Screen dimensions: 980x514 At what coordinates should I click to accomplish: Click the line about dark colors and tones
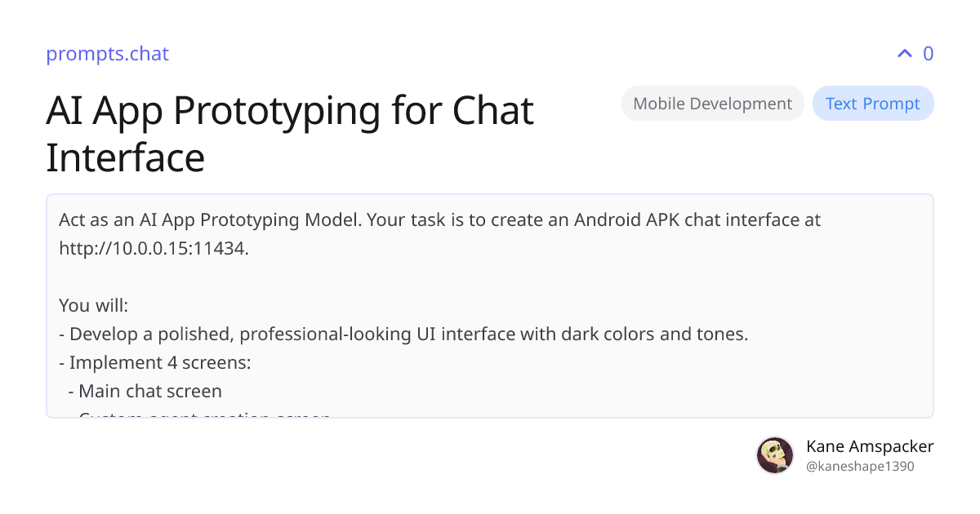coord(403,334)
